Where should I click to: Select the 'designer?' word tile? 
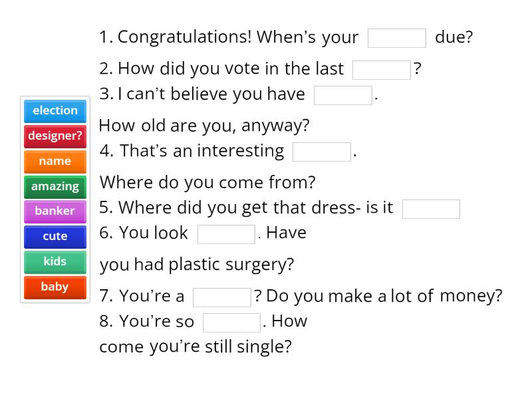click(55, 136)
